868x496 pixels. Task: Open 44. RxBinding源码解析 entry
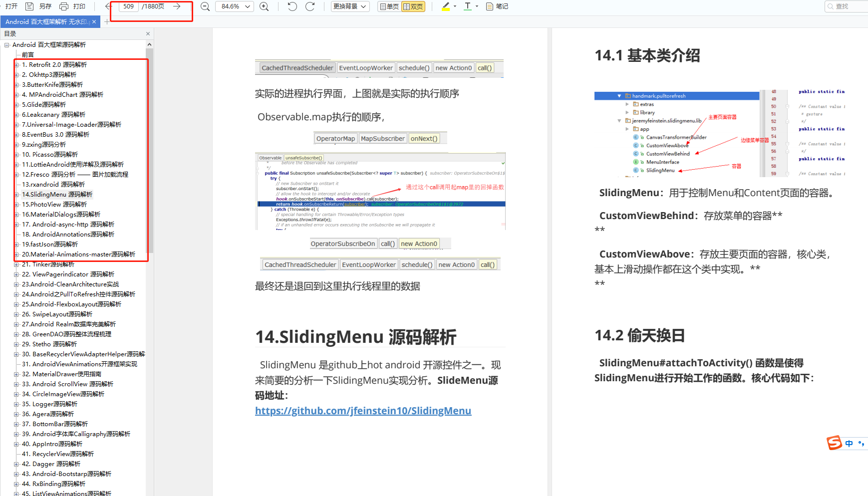point(53,484)
